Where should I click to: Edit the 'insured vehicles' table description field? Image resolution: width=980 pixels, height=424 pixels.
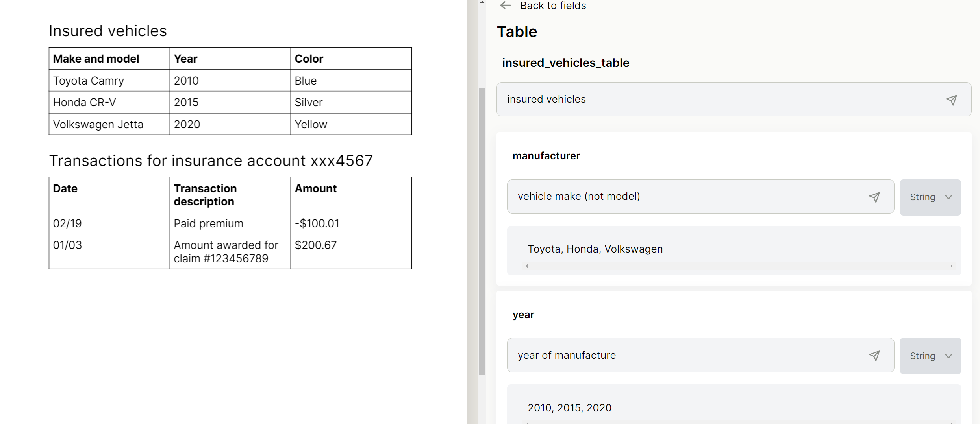(x=734, y=99)
